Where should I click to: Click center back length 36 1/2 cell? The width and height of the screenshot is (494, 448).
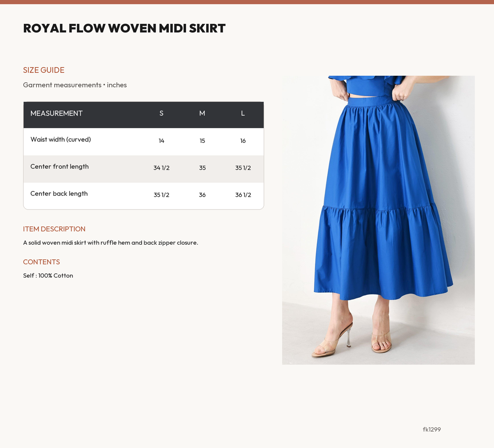(x=243, y=195)
